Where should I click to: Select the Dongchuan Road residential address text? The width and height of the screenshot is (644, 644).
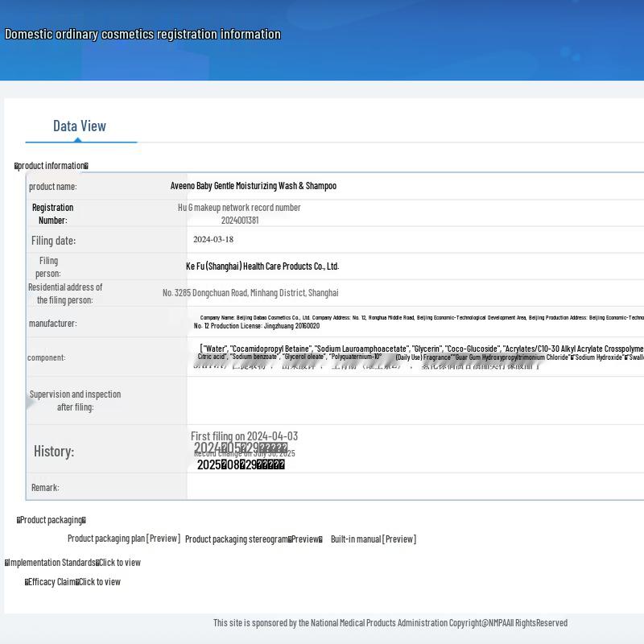[250, 293]
